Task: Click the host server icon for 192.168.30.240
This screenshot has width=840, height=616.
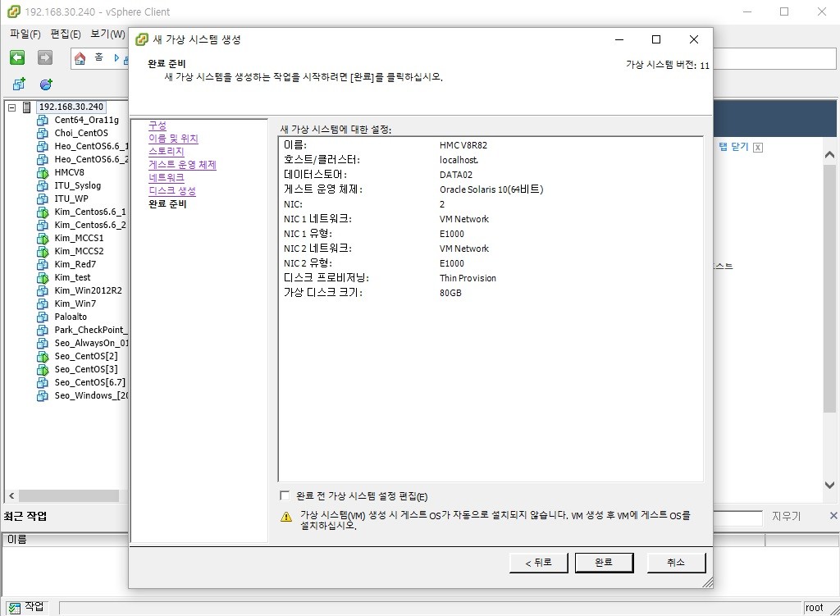Action: click(27, 107)
